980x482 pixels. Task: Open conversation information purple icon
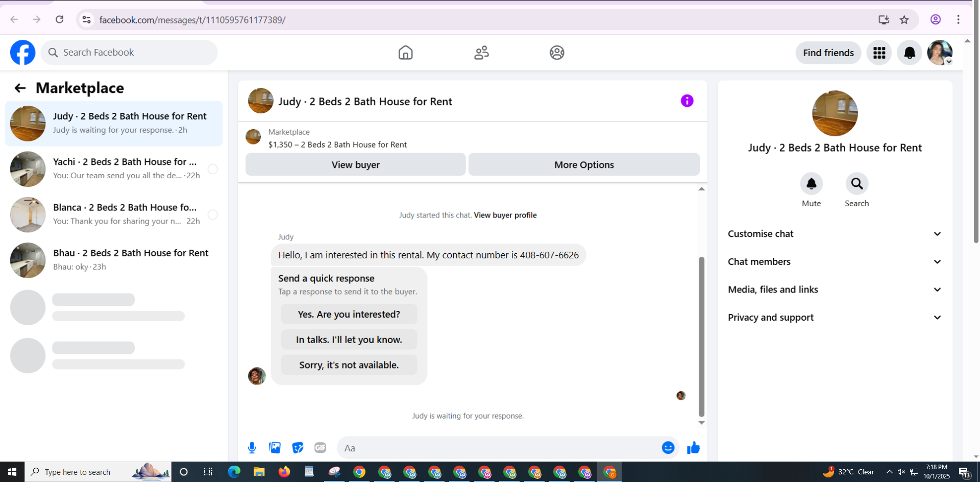pos(687,101)
